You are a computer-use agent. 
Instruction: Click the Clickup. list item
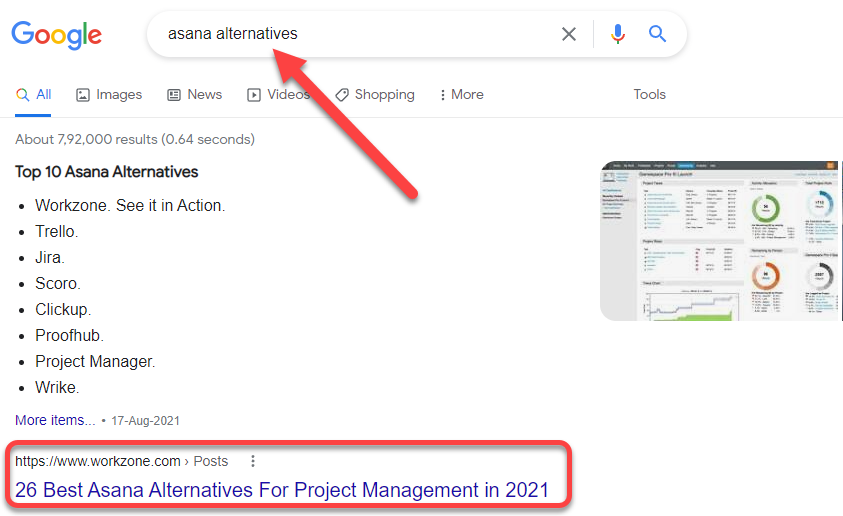63,310
